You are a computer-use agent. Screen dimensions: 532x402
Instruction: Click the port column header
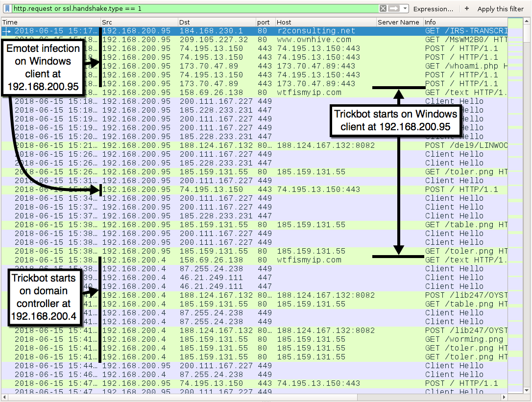point(264,22)
